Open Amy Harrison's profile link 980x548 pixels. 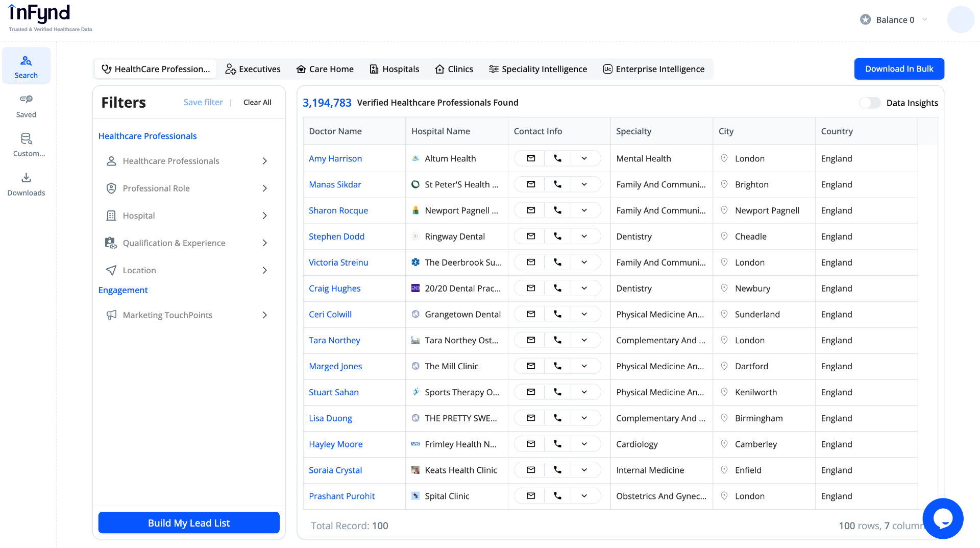coord(335,158)
